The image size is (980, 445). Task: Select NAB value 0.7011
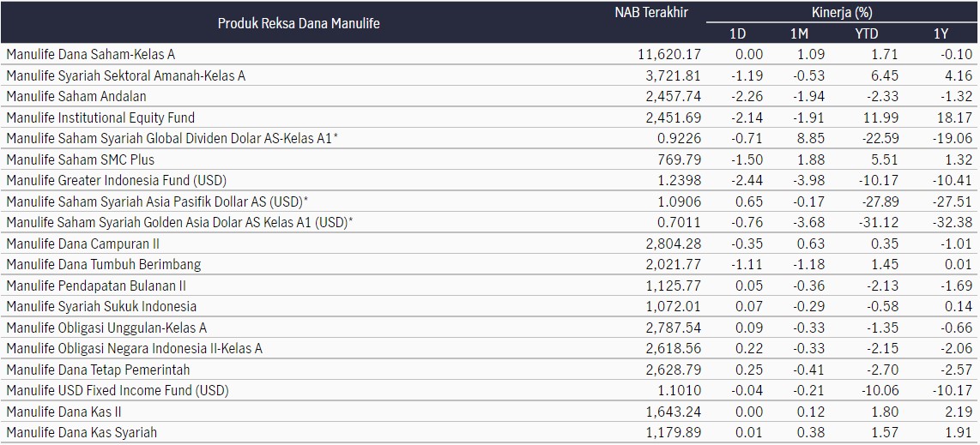(x=680, y=223)
